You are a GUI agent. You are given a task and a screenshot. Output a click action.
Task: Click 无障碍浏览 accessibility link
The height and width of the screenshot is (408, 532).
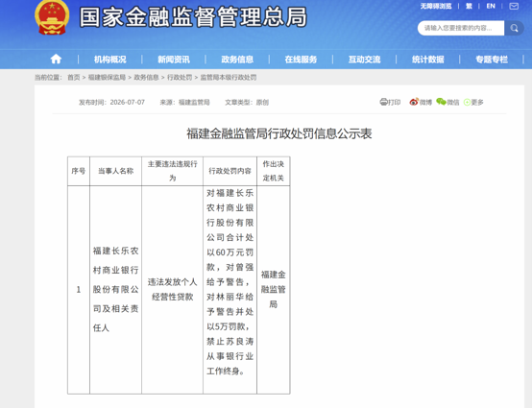(436, 6)
